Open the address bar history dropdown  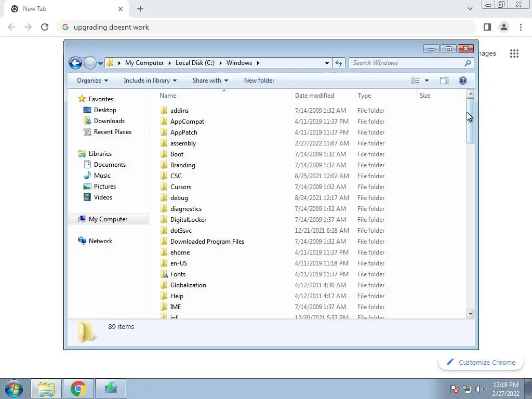[327, 63]
